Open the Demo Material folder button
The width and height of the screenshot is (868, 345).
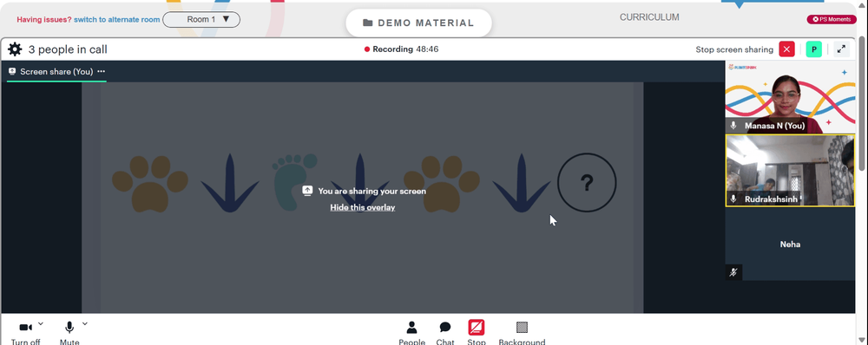point(418,23)
